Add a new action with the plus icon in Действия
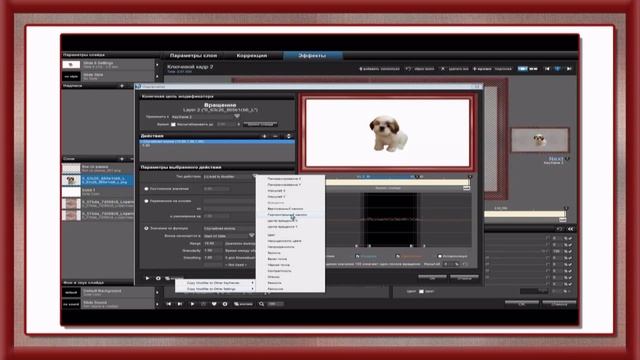Viewport: 640px width, 360px height. point(264,136)
